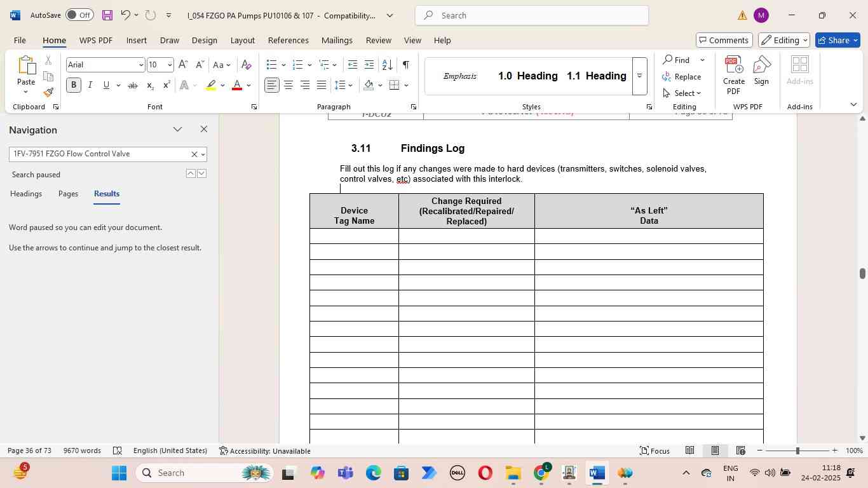This screenshot has width=868, height=488.
Task: Toggle Focus mode
Action: click(x=654, y=451)
